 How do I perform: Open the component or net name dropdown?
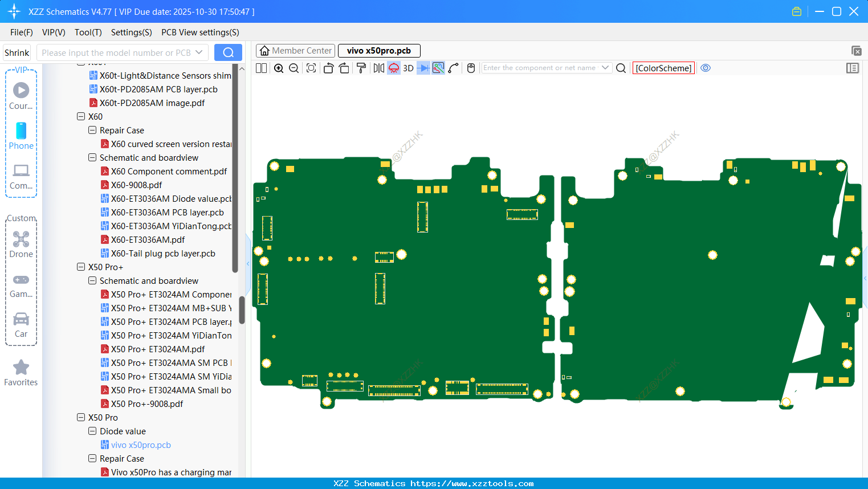pyautogui.click(x=605, y=68)
